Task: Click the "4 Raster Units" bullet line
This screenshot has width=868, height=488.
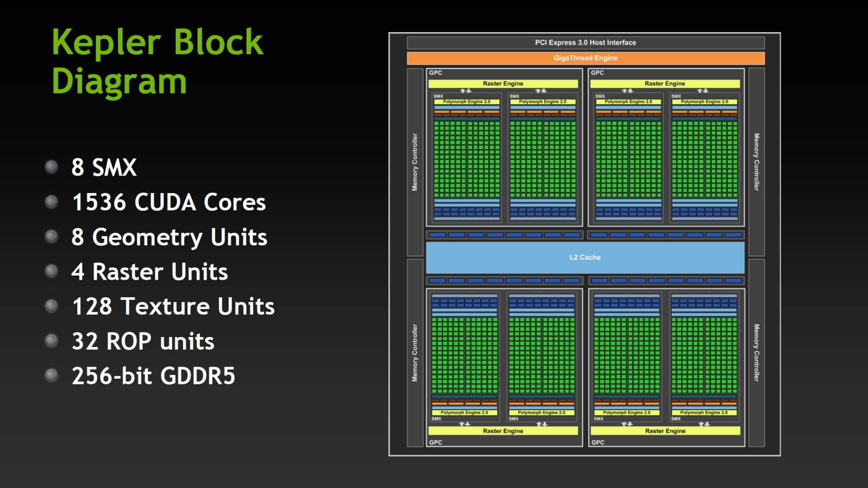Action: (x=150, y=272)
